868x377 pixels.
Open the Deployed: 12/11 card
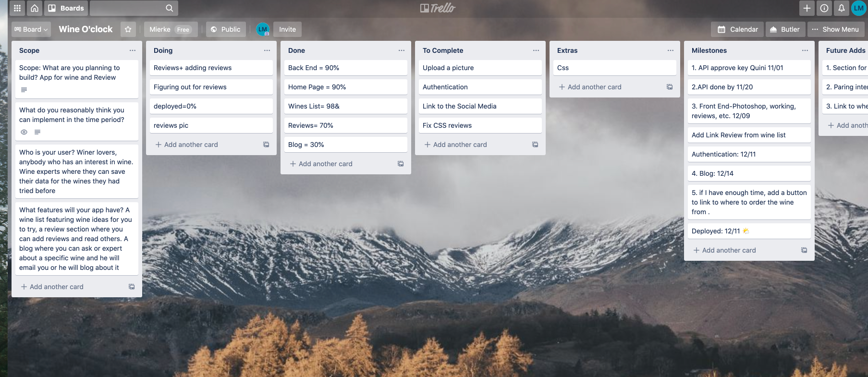coord(749,231)
